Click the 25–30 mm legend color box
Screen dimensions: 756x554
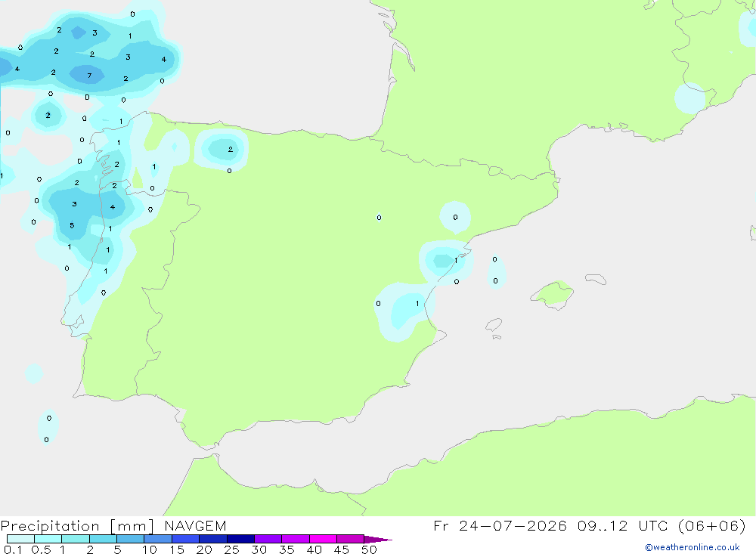click(240, 539)
